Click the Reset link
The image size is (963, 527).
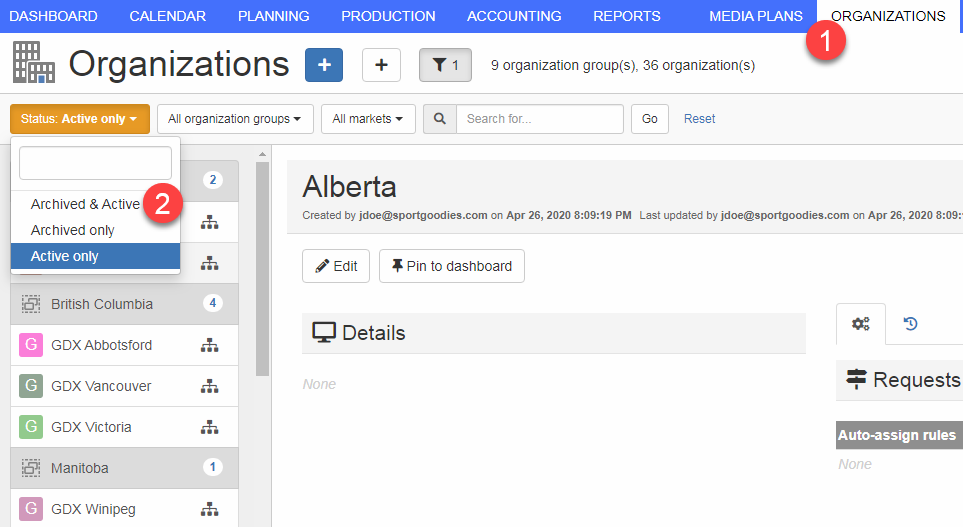pos(699,119)
